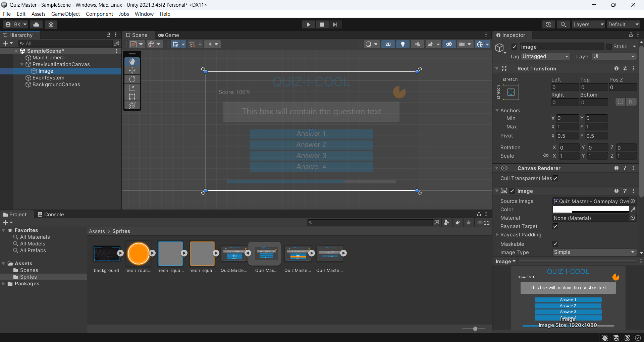Open the anchor presets stretch box
Image resolution: width=644 pixels, height=342 pixels.
point(511,92)
